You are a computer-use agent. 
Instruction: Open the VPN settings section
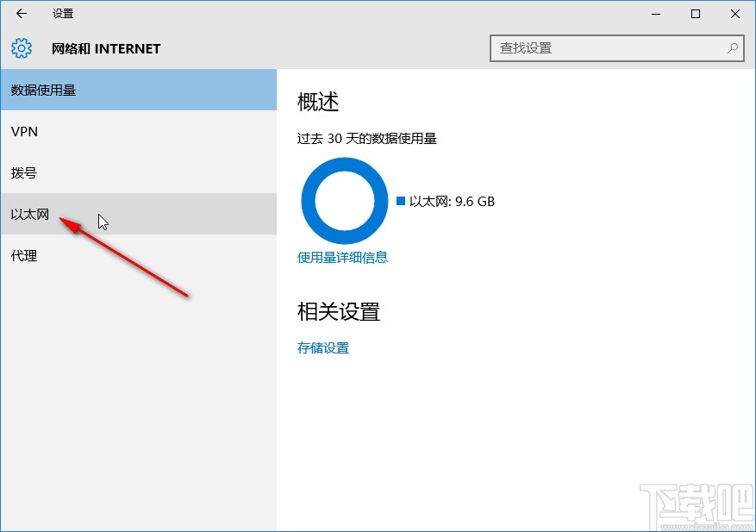tap(24, 131)
